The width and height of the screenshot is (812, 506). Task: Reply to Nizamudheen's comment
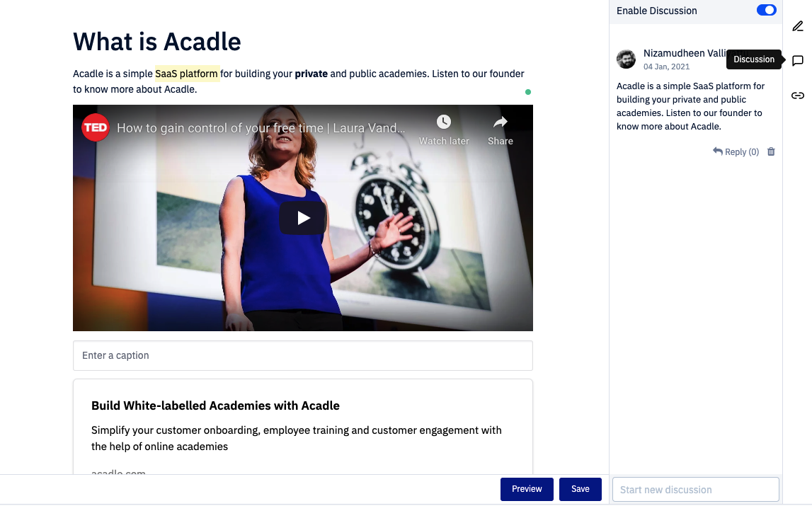[736, 151]
